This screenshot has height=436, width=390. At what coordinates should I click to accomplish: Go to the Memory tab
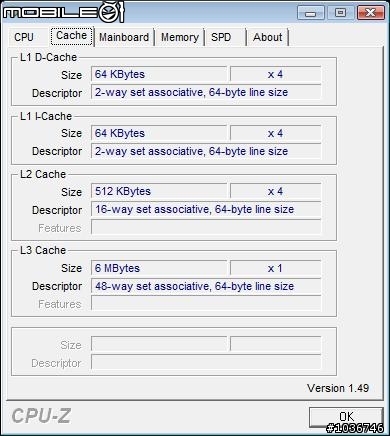(180, 37)
